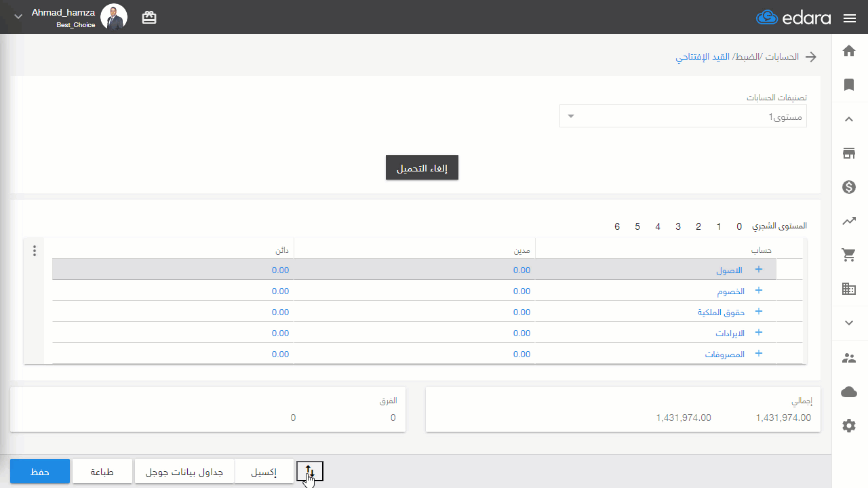The image size is (868, 488).
Task: Click the إلغاء التحميل button
Action: pos(422,168)
